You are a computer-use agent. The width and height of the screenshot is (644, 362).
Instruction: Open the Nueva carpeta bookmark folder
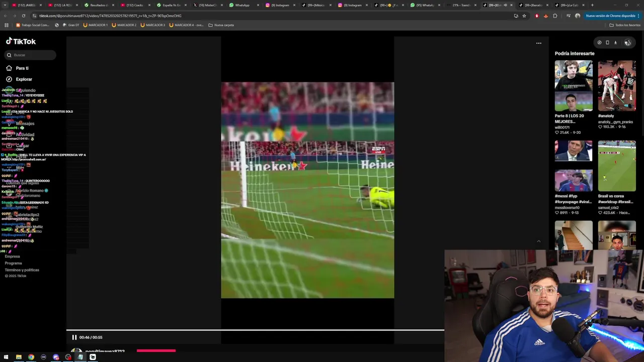coord(221,25)
